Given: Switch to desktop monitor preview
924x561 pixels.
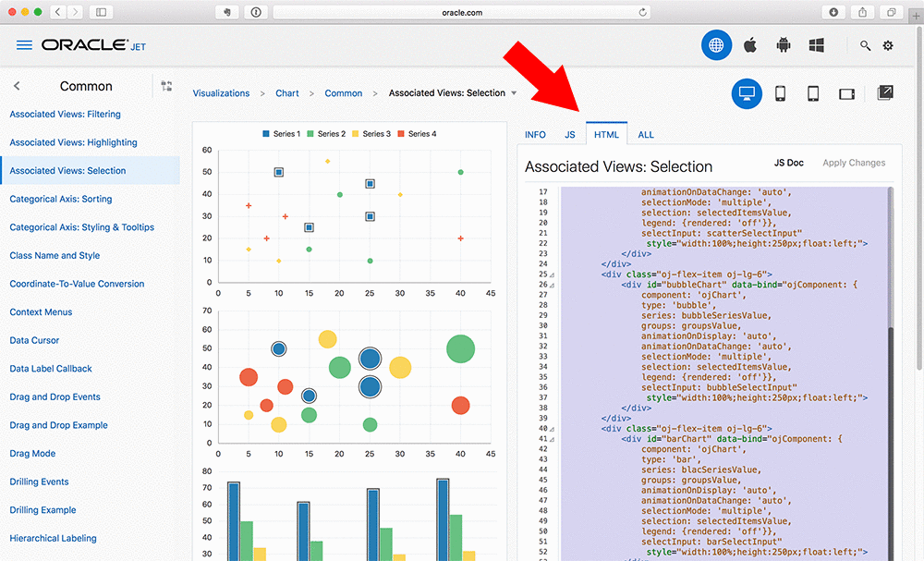Looking at the screenshot, I should tap(747, 93).
